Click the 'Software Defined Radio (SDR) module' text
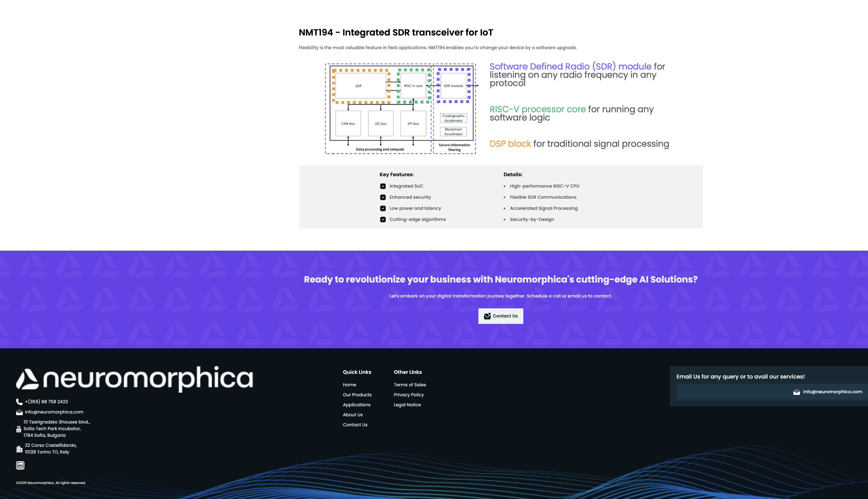Viewport: 868px width, 499px height. point(570,67)
